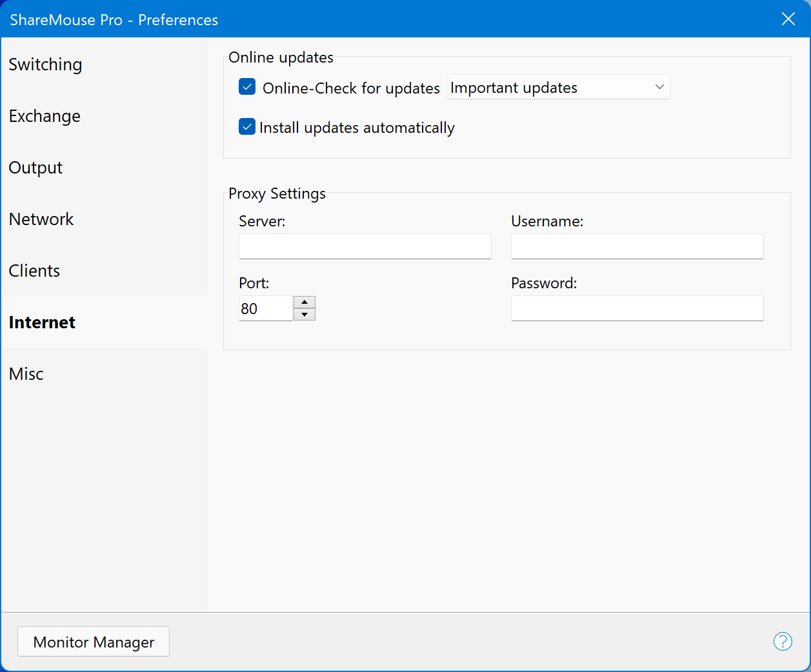Click the Password: label
Image resolution: width=811 pixels, height=672 pixels.
[544, 283]
